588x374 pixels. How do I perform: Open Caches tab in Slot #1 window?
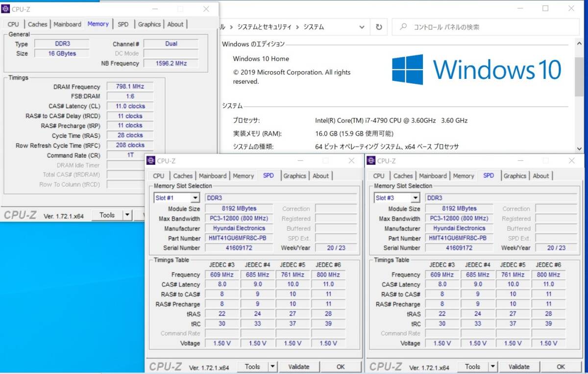point(183,175)
